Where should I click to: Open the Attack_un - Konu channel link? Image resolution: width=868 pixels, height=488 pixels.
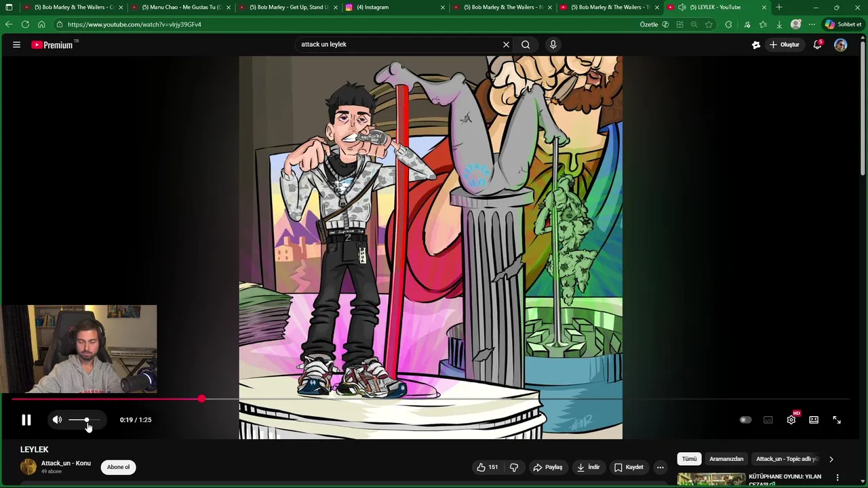tap(66, 464)
